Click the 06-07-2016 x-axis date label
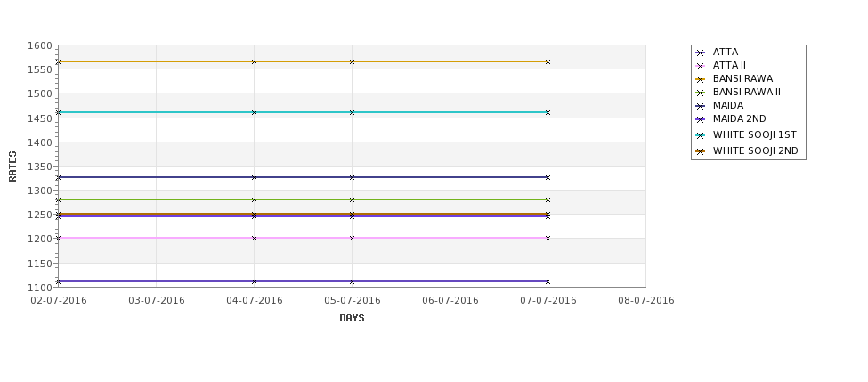Image resolution: width=868 pixels, height=382 pixels. tap(450, 301)
